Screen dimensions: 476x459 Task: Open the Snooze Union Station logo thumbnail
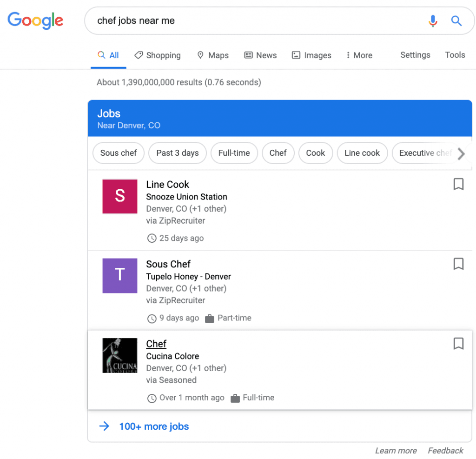[x=120, y=197]
